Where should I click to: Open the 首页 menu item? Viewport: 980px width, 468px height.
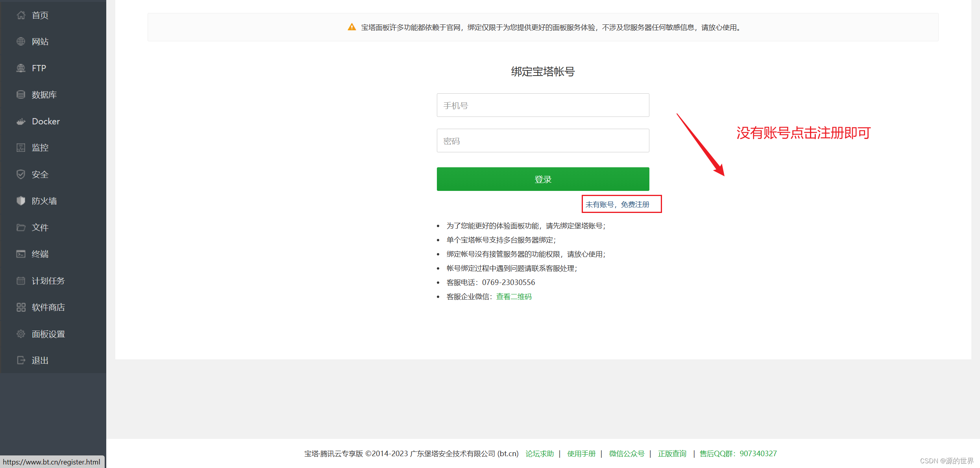pyautogui.click(x=53, y=15)
